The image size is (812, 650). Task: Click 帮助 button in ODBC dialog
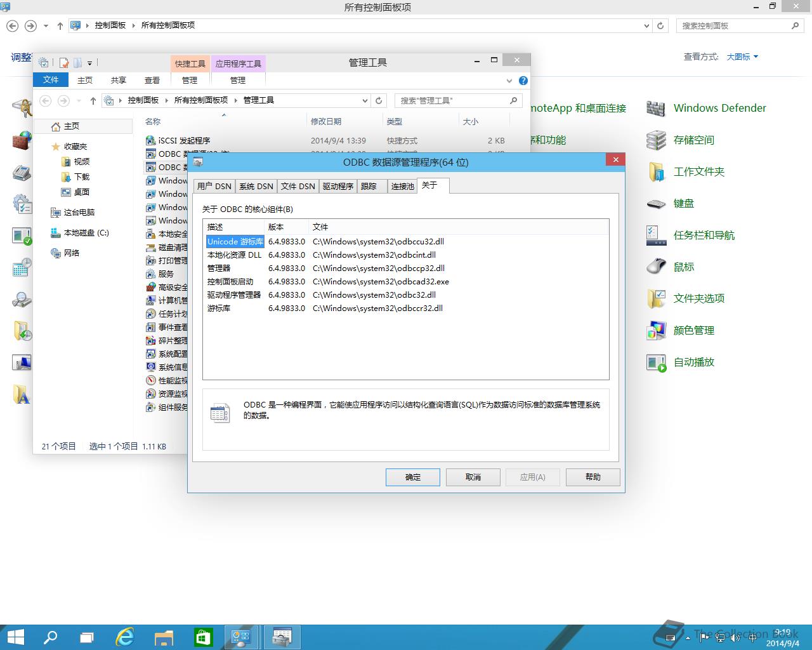tap(593, 477)
